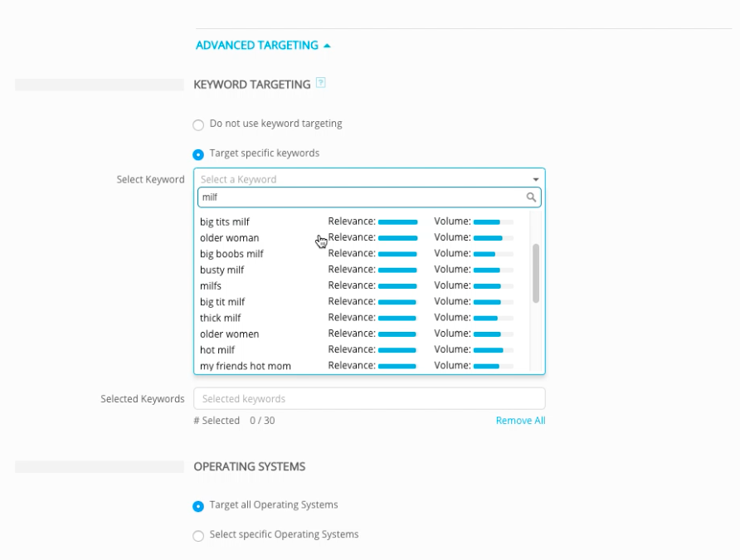This screenshot has width=740, height=560.
Task: Open the Keyword Targeting help icon
Action: pos(320,83)
